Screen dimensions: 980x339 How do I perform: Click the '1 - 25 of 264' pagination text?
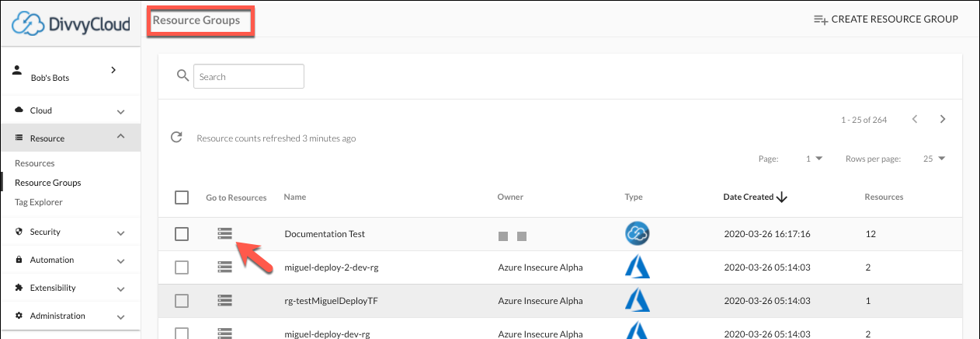tap(864, 120)
